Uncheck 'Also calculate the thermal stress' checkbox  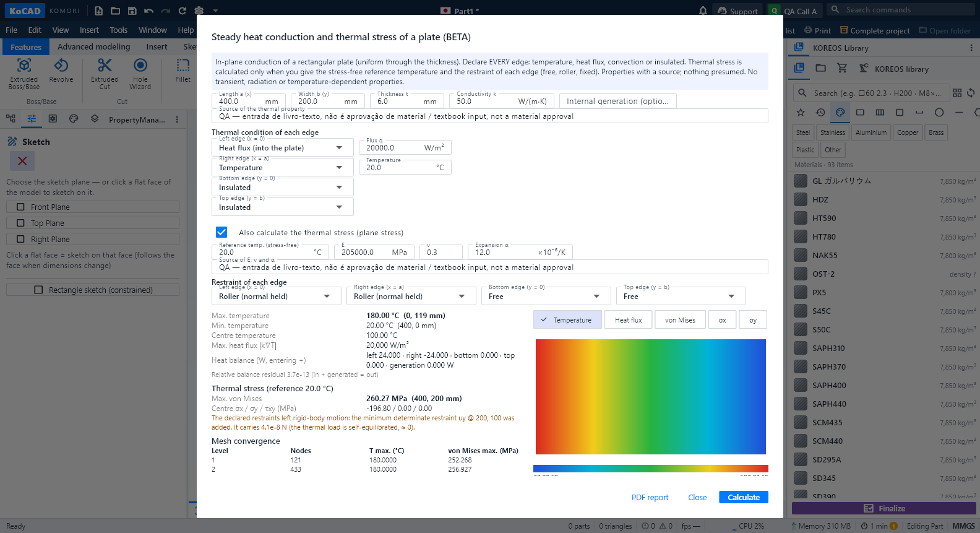[221, 232]
